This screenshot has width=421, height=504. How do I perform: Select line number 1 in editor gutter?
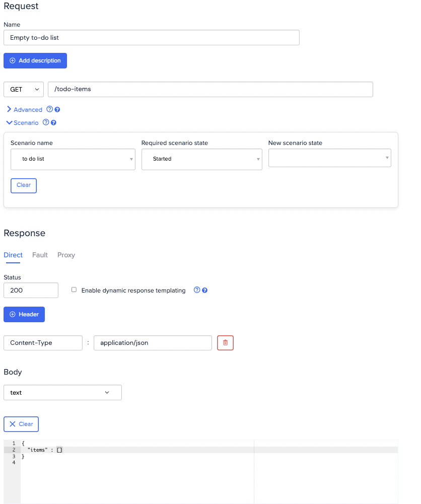click(x=14, y=443)
